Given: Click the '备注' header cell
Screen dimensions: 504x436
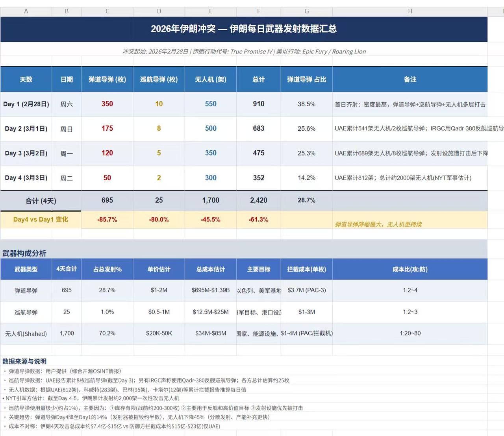Looking at the screenshot, I should pos(410,79).
